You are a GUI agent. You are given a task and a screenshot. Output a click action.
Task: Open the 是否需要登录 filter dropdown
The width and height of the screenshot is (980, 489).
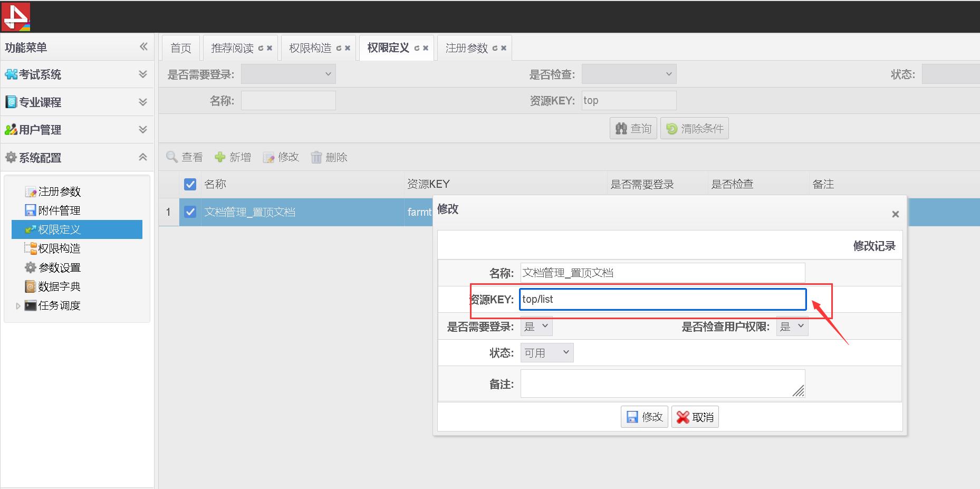(288, 74)
